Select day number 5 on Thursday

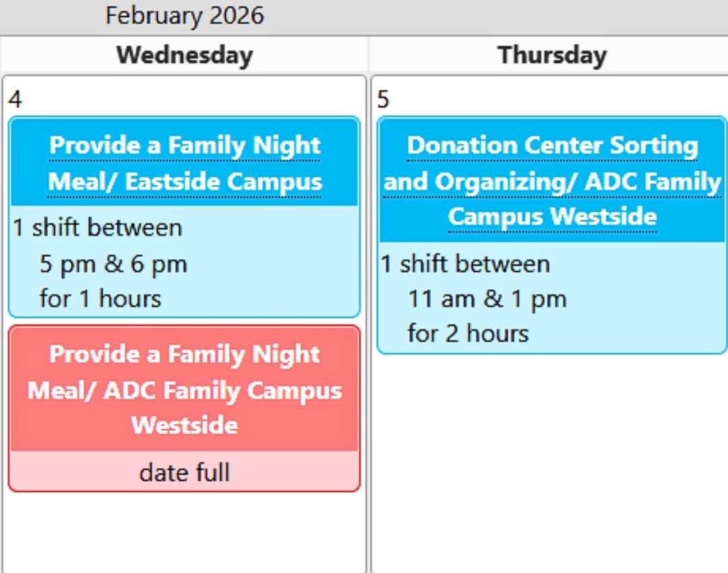[x=384, y=100]
